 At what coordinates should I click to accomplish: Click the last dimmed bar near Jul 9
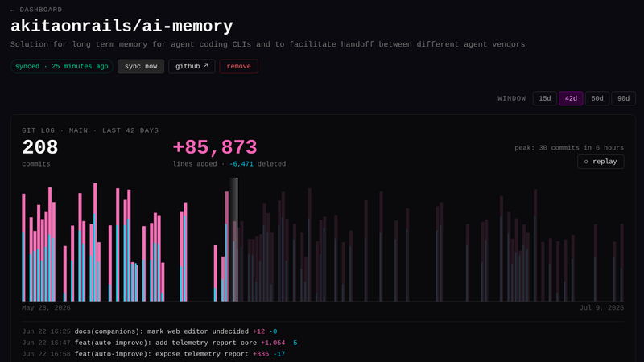pos(621,263)
